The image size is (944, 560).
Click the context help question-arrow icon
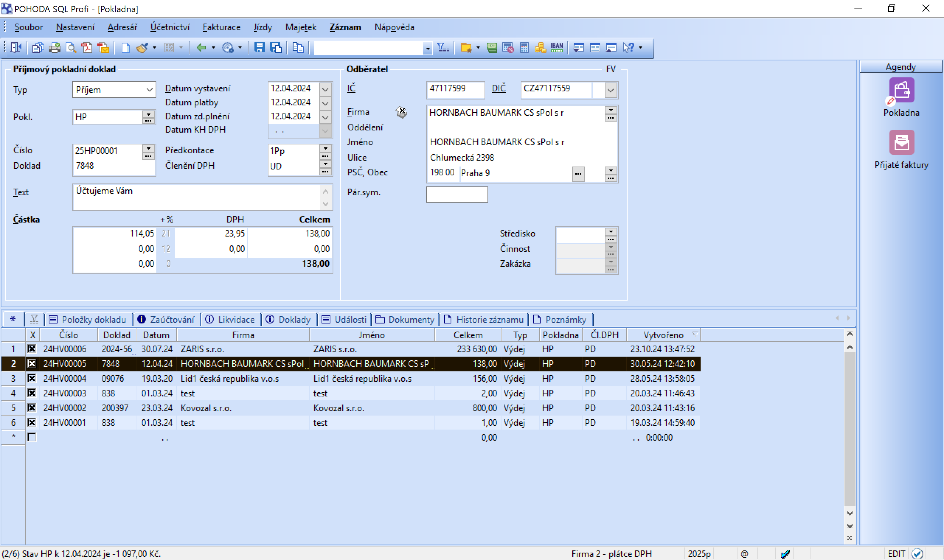click(628, 48)
